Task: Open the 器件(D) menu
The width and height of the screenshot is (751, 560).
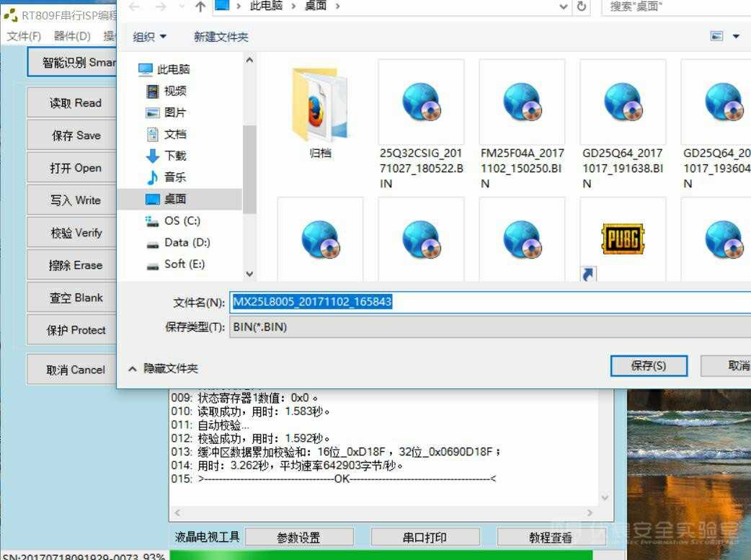Action: point(72,36)
